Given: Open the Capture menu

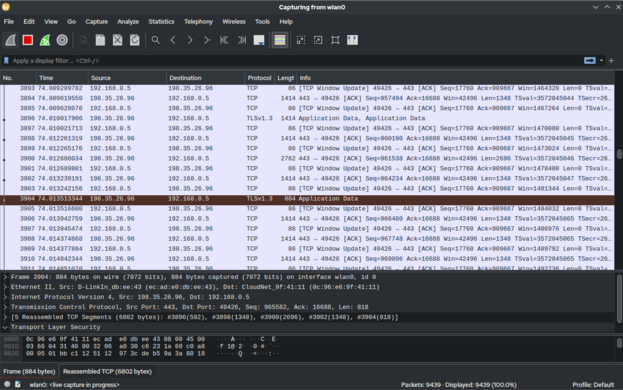Looking at the screenshot, I should point(97,21).
